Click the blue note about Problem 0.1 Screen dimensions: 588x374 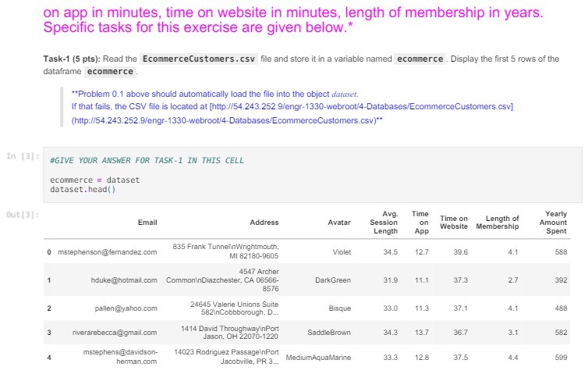pos(292,107)
